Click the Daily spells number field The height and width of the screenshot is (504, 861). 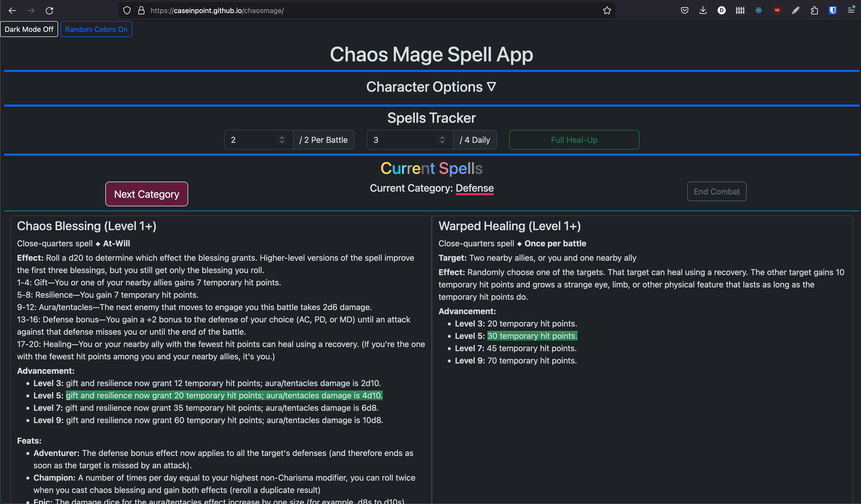coord(403,140)
